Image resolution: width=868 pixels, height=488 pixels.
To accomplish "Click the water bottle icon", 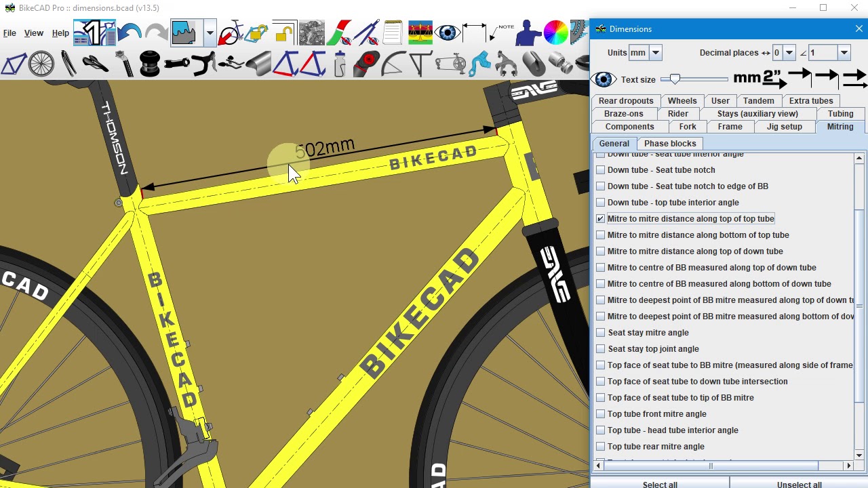I will (339, 64).
